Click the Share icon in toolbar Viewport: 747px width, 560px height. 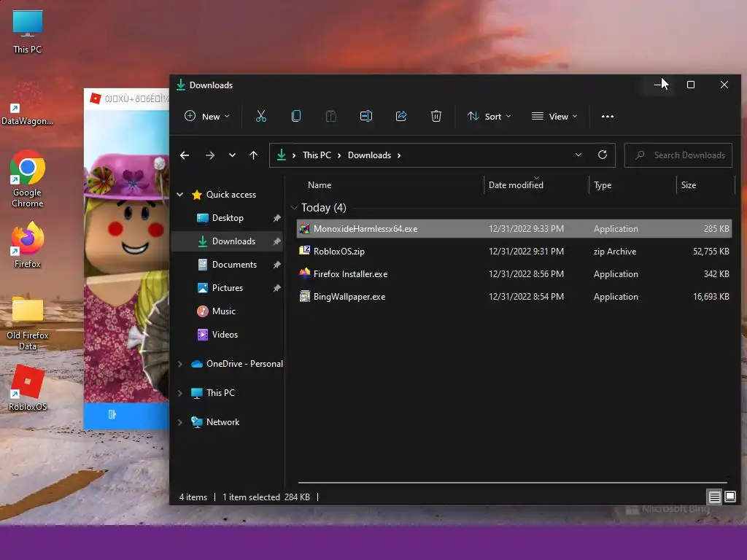401,116
